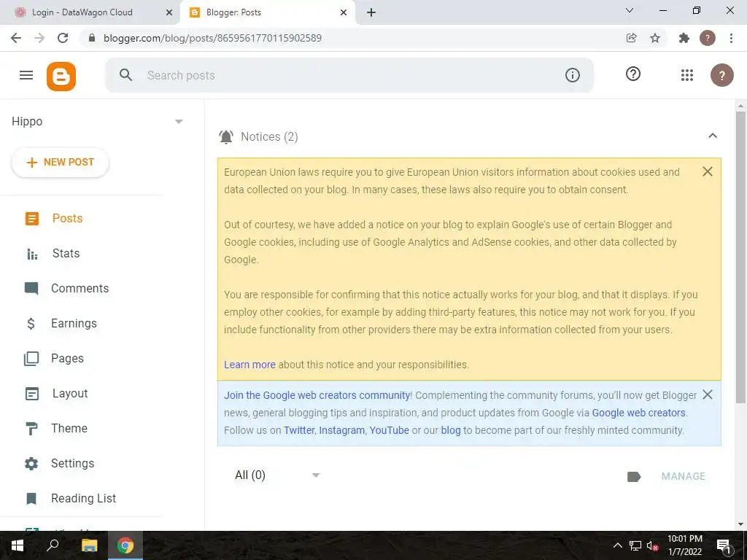Collapse the Notices section
The height and width of the screenshot is (560, 747).
point(713,136)
